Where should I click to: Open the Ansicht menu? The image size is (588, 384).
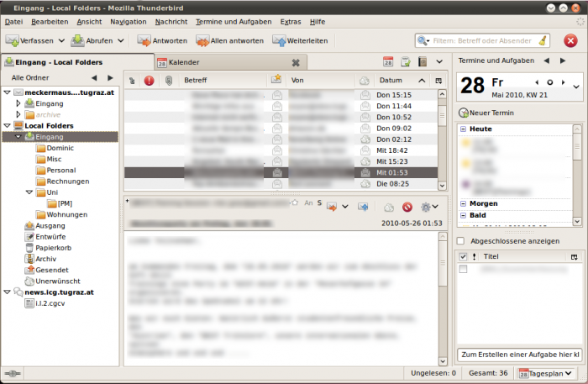tap(89, 22)
